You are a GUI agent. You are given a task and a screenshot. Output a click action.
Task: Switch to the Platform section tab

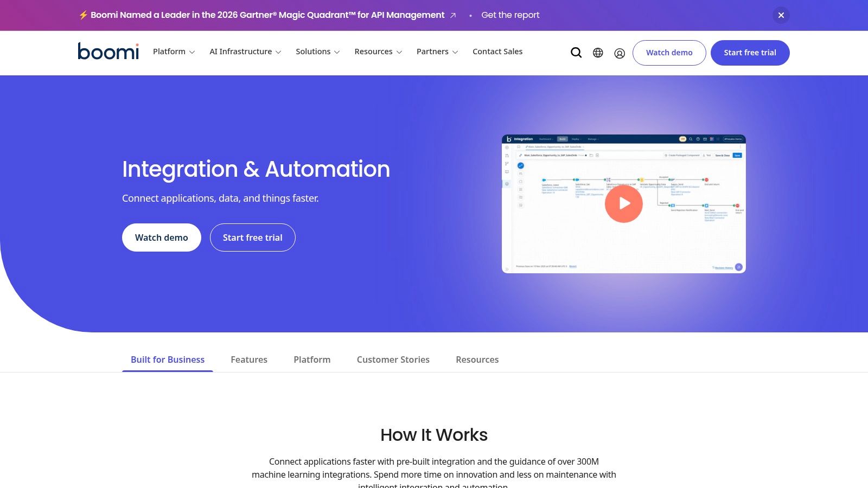click(312, 359)
